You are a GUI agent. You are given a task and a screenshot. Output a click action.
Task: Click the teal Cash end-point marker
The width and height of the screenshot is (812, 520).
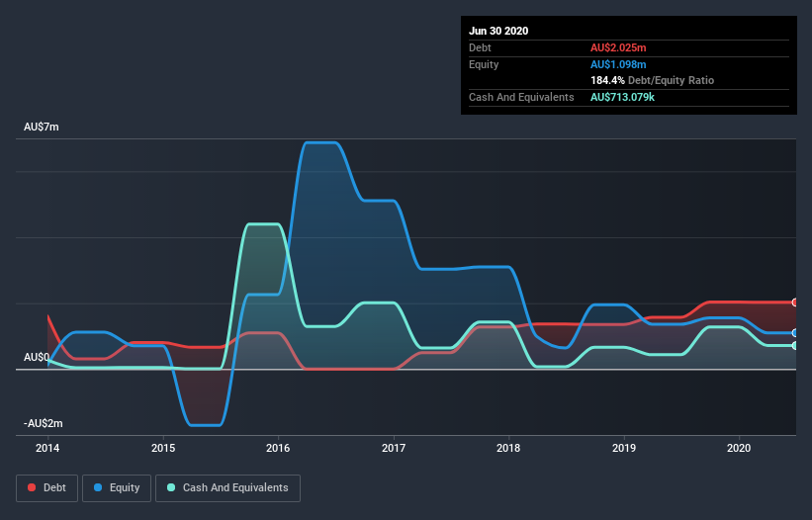point(795,346)
